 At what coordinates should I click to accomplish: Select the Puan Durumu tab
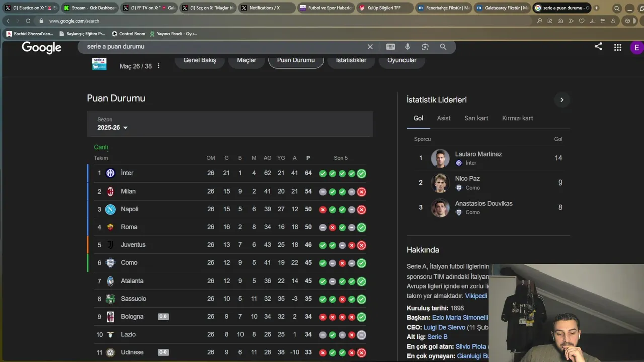point(296,60)
